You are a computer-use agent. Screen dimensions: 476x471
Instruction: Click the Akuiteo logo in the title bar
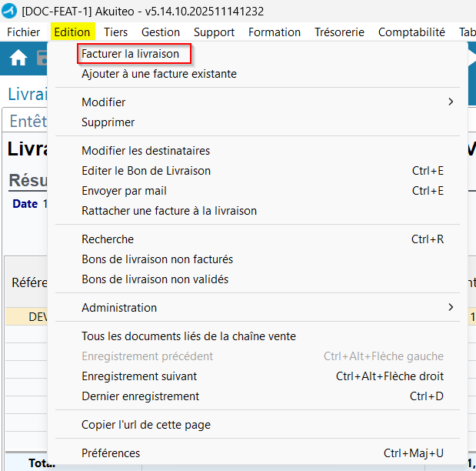point(11,11)
